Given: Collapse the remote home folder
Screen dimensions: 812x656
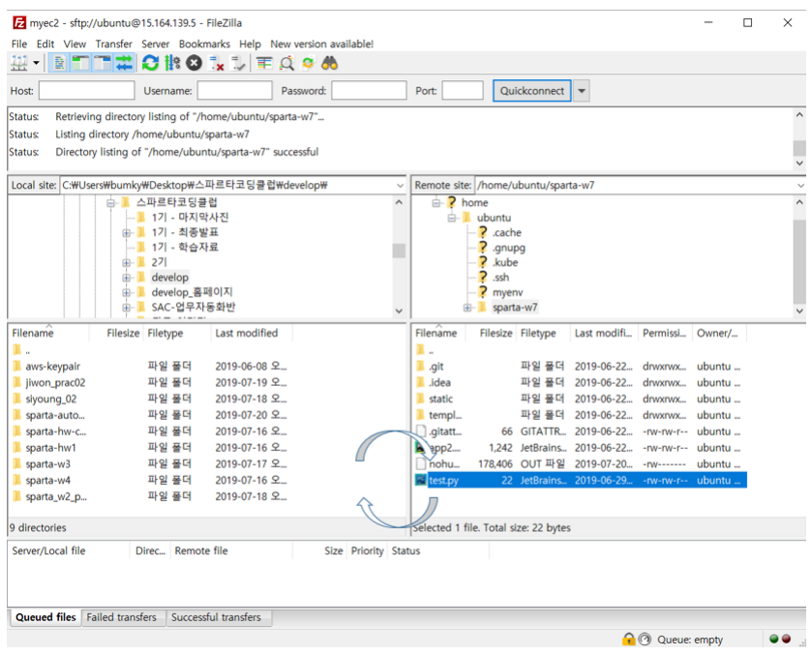Looking at the screenshot, I should point(436,202).
